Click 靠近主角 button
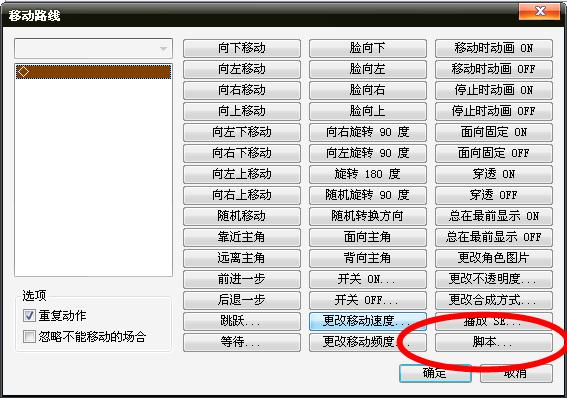Viewport: 567px width, 398px height. click(x=242, y=237)
